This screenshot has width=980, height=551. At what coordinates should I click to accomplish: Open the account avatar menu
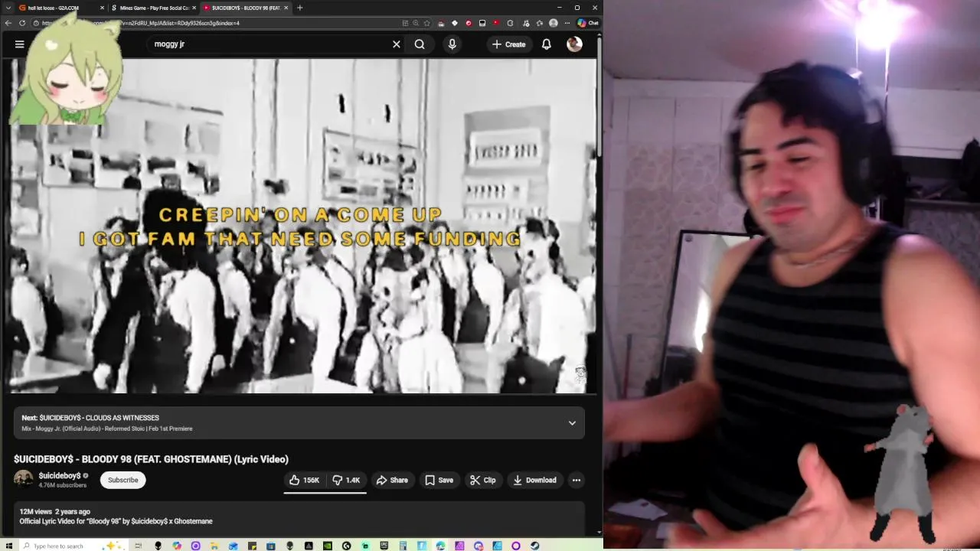[x=574, y=44]
